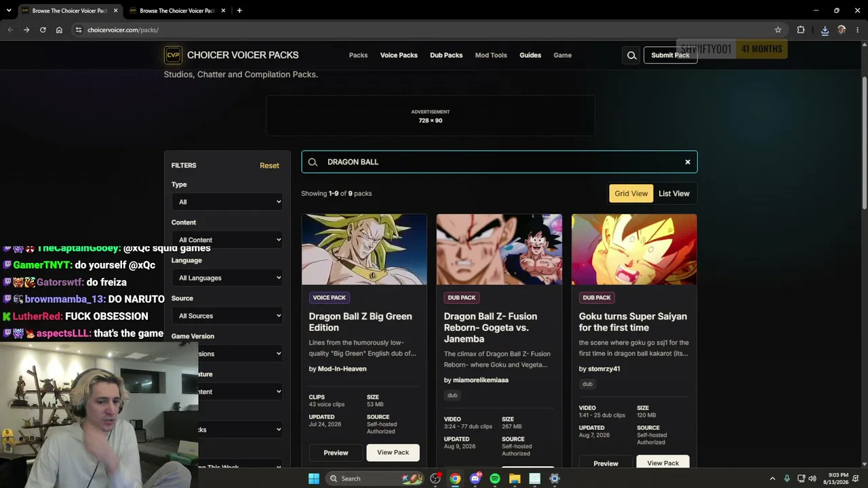Open File Explorer from the taskbar
This screenshot has width=868, height=488.
click(x=515, y=479)
